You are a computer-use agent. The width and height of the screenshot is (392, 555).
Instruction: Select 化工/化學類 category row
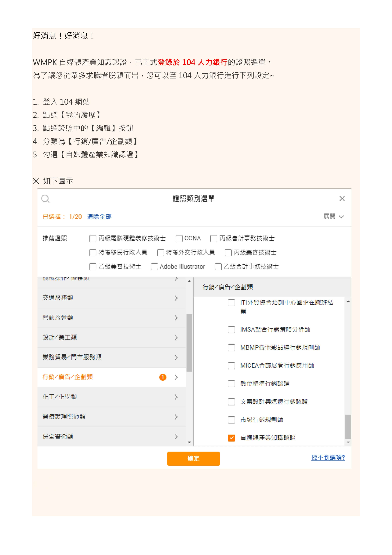112,397
